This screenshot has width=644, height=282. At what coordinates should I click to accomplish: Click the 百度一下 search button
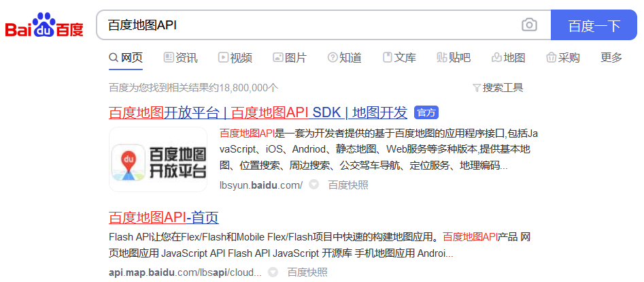click(594, 25)
